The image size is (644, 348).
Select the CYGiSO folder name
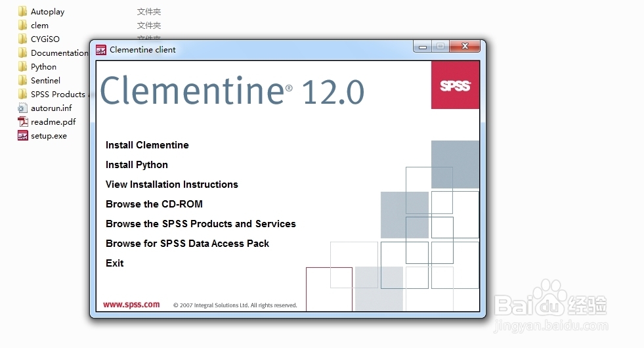coord(45,39)
